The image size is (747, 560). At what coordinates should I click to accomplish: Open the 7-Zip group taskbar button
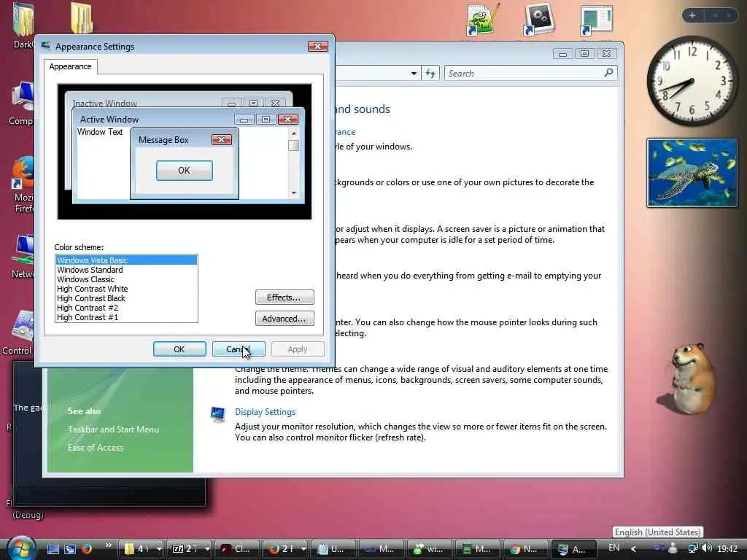coord(190,549)
